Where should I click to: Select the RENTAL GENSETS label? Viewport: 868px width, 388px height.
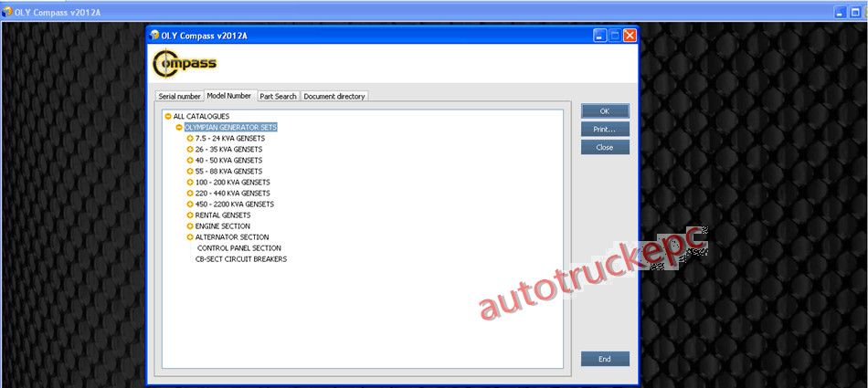coord(223,215)
